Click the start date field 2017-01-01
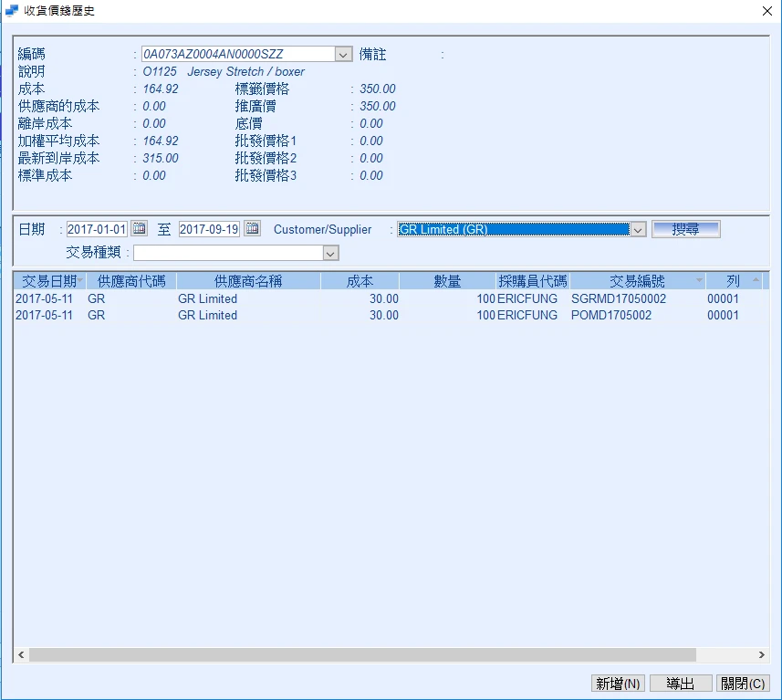Image resolution: width=782 pixels, height=700 pixels. coord(97,229)
